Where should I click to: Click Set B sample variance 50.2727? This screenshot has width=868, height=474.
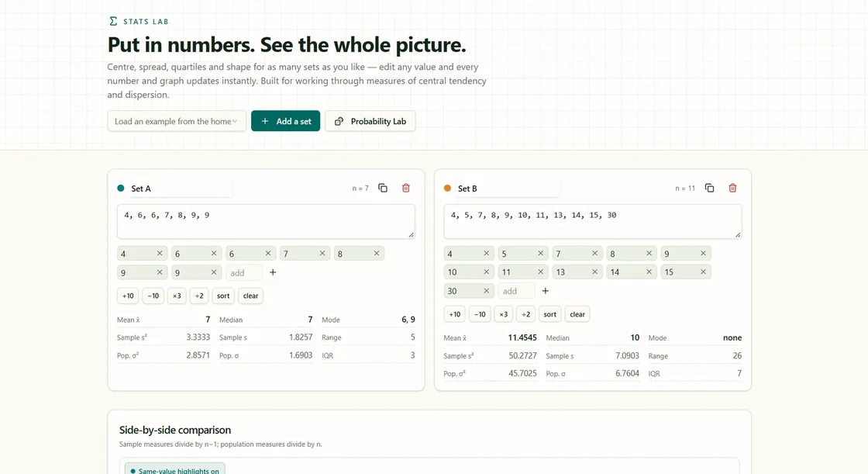[522, 355]
